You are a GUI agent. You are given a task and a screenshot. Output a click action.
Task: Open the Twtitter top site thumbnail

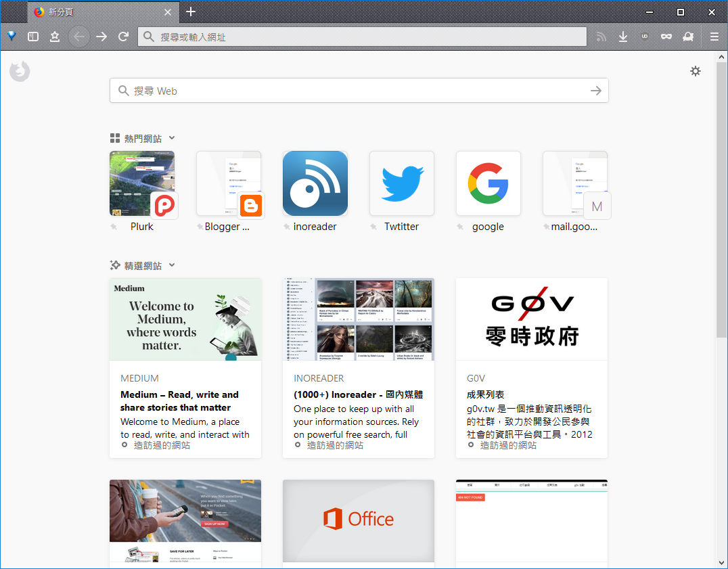point(402,183)
